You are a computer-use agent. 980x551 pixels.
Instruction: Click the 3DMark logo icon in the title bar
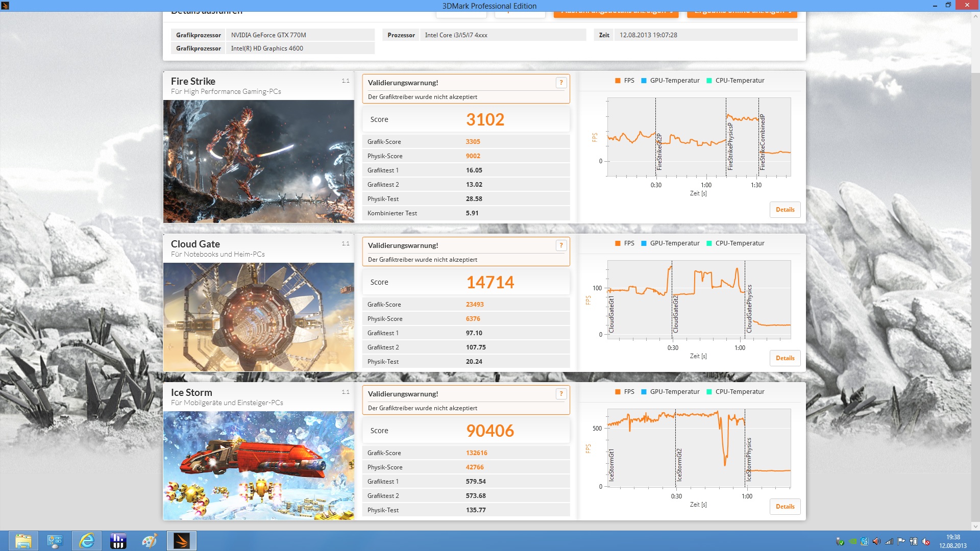click(5, 6)
